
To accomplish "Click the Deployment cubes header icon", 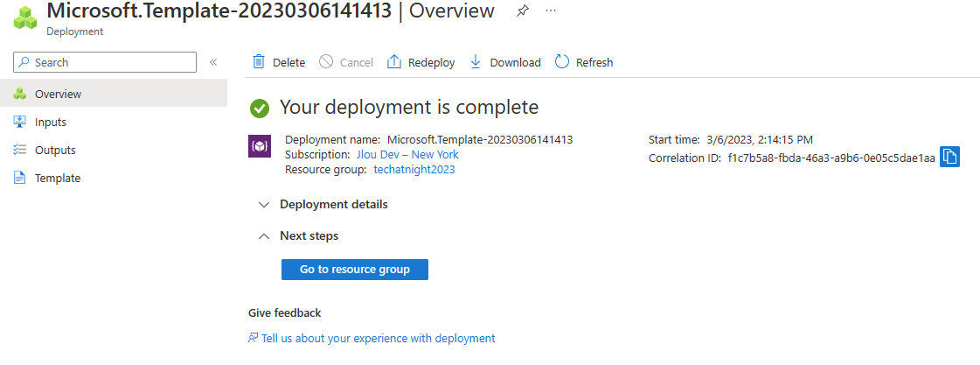I will [25, 18].
